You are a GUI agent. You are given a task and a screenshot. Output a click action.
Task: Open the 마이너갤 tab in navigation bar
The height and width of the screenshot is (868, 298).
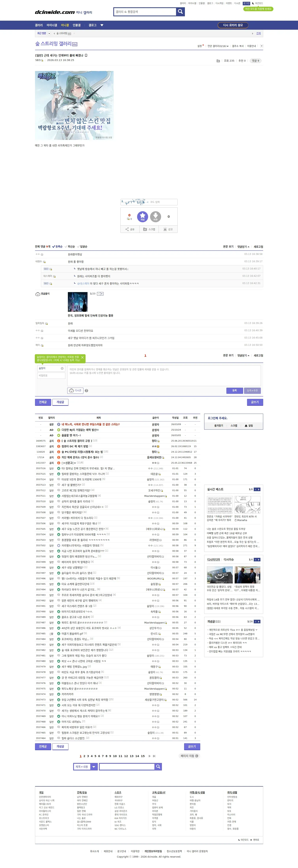[52, 25]
